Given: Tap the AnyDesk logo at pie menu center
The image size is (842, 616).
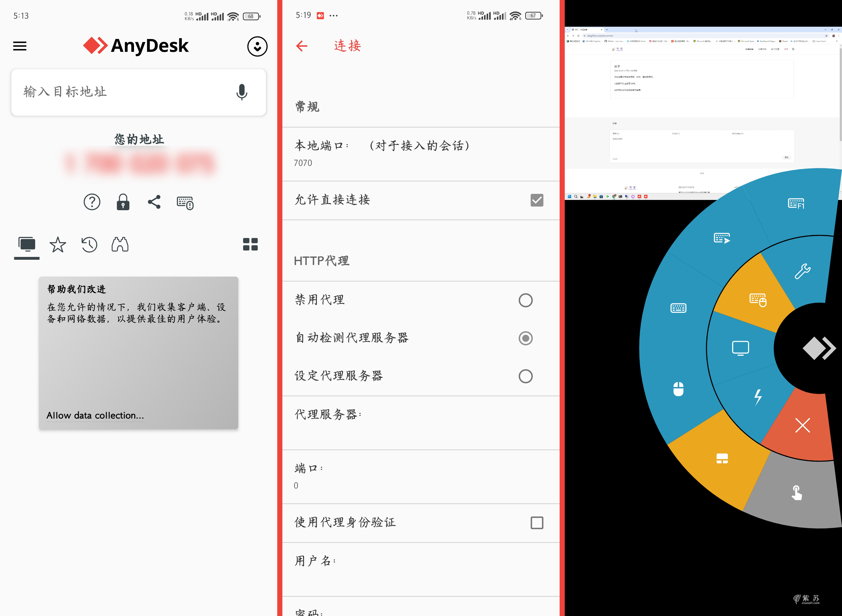Looking at the screenshot, I should click(x=819, y=348).
